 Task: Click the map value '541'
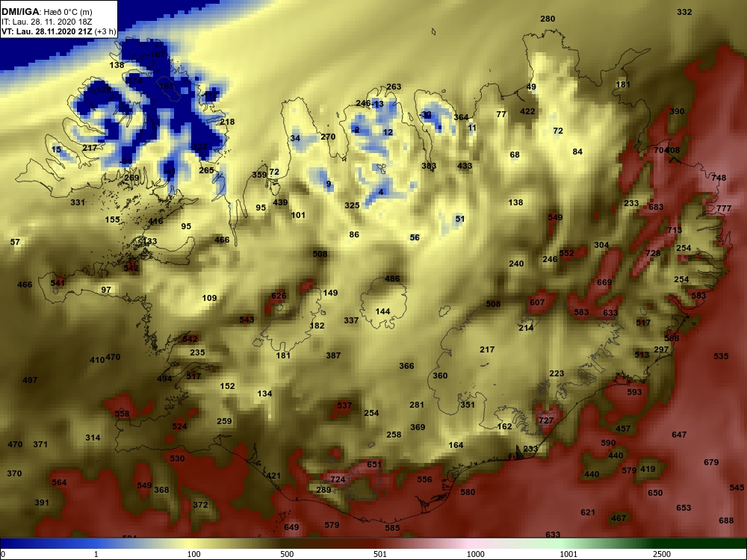point(58,283)
